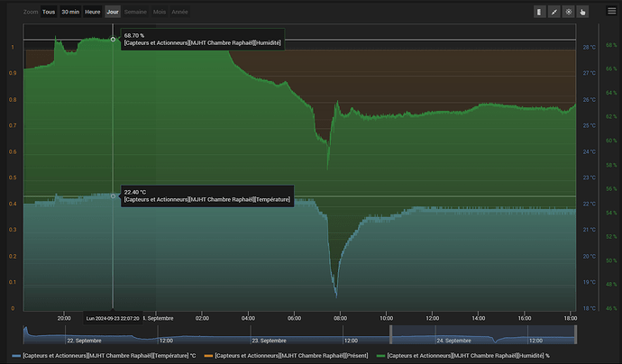This screenshot has width=622, height=364.
Task: Click the humidity data point at 68.70 %
Action: [113, 39]
